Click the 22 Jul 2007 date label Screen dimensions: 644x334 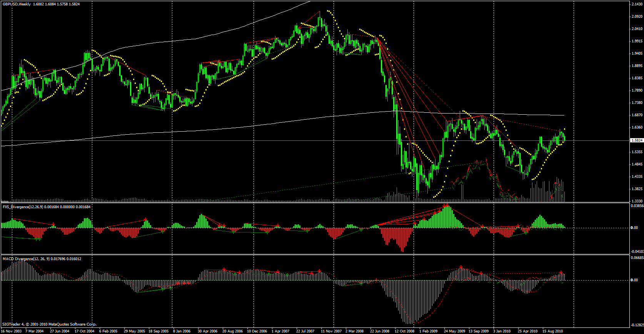305,331
